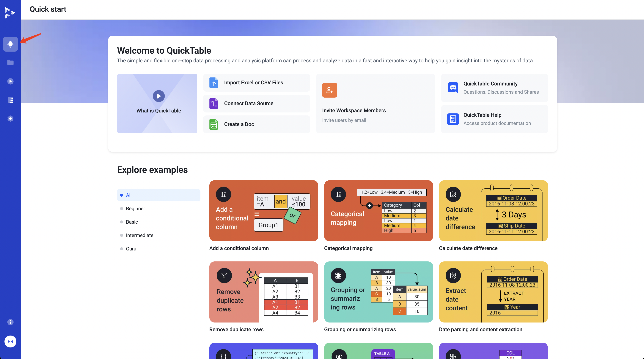Click the QuickTable logo in sidebar

(x=10, y=13)
